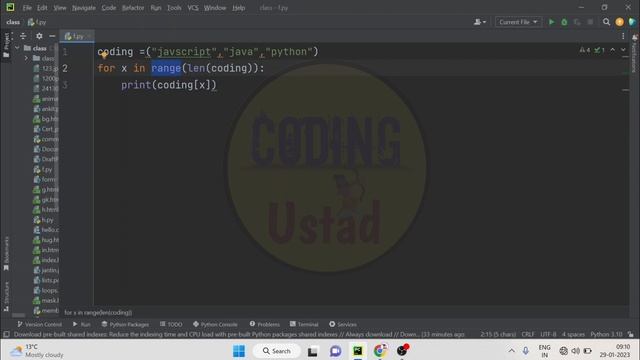
Task: Open Task View from the taskbar
Action: click(x=313, y=351)
